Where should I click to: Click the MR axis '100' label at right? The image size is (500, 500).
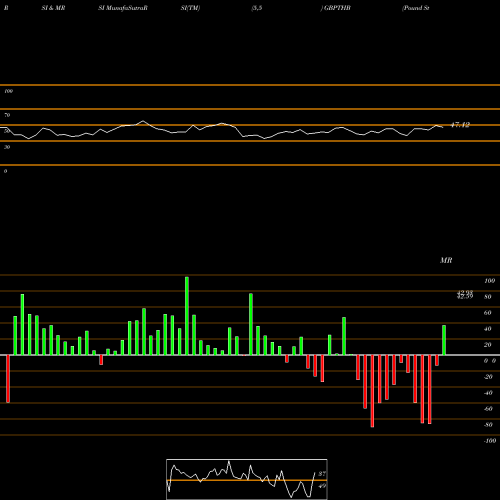[489, 281]
